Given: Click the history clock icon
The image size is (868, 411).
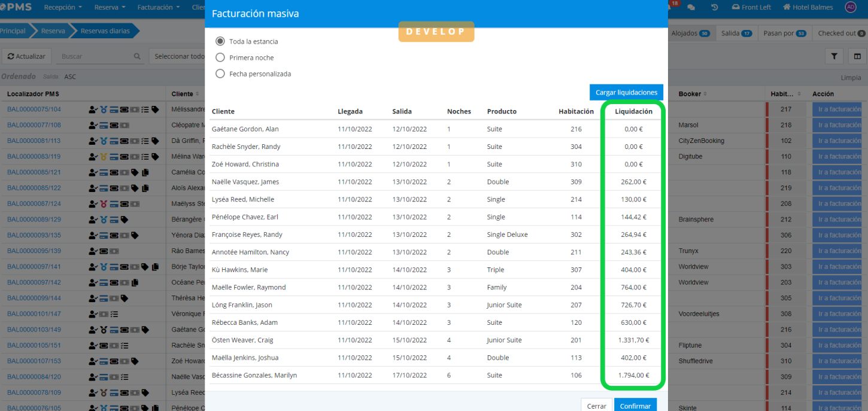Looking at the screenshot, I should tap(714, 8).
